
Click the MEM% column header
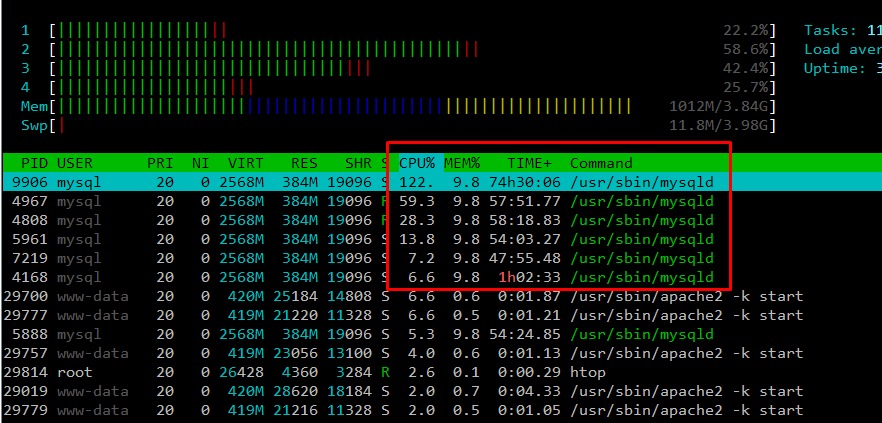tap(462, 162)
